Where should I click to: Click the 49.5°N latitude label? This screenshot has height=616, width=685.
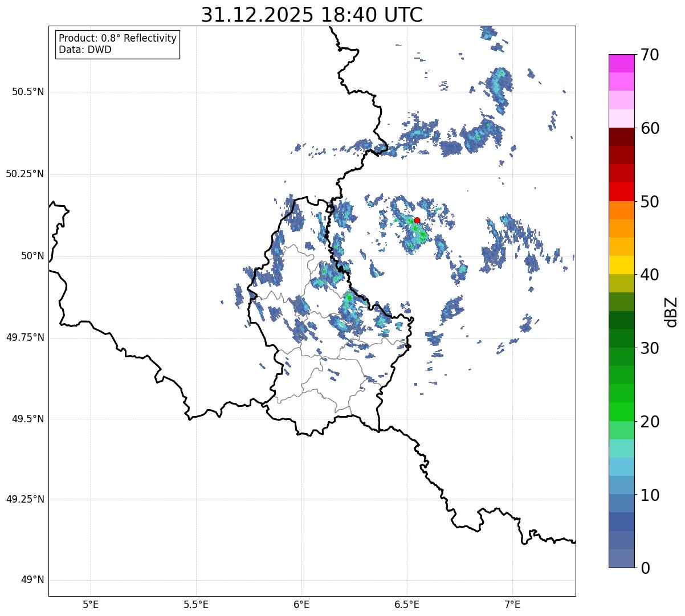(x=28, y=419)
